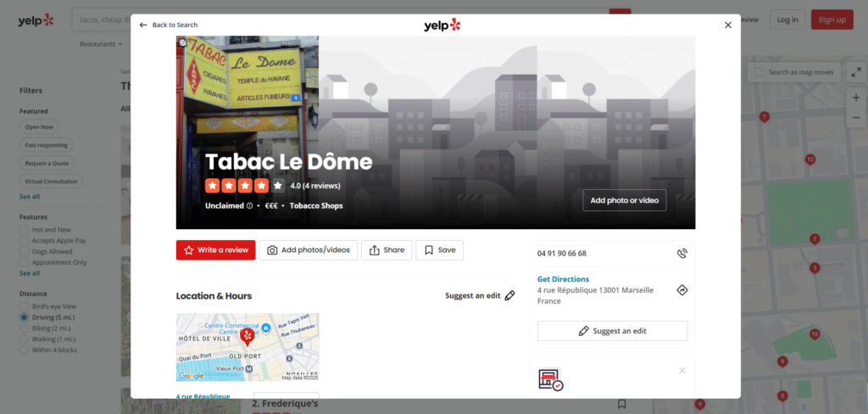Click Add photos/videos button
This screenshot has height=414, width=868.
pyautogui.click(x=309, y=250)
